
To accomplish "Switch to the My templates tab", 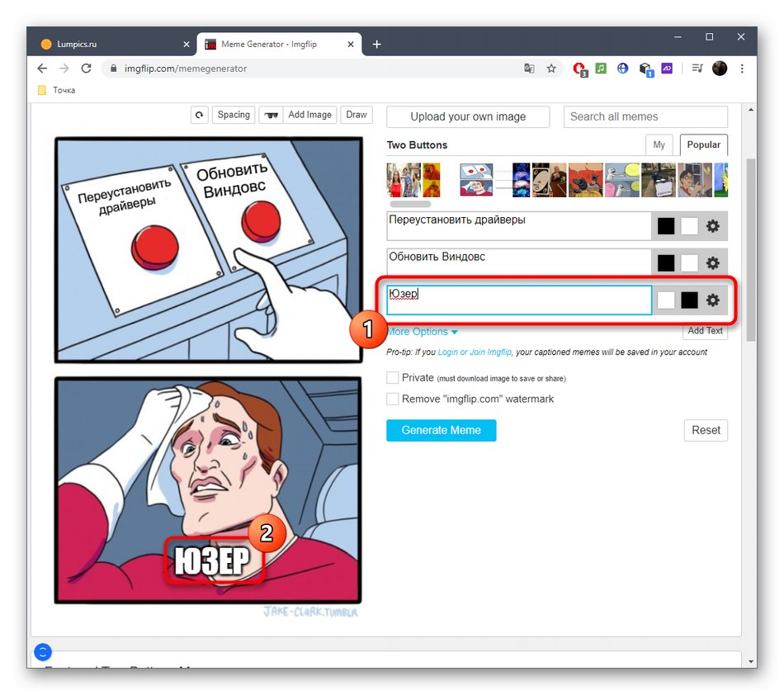I will tap(659, 145).
